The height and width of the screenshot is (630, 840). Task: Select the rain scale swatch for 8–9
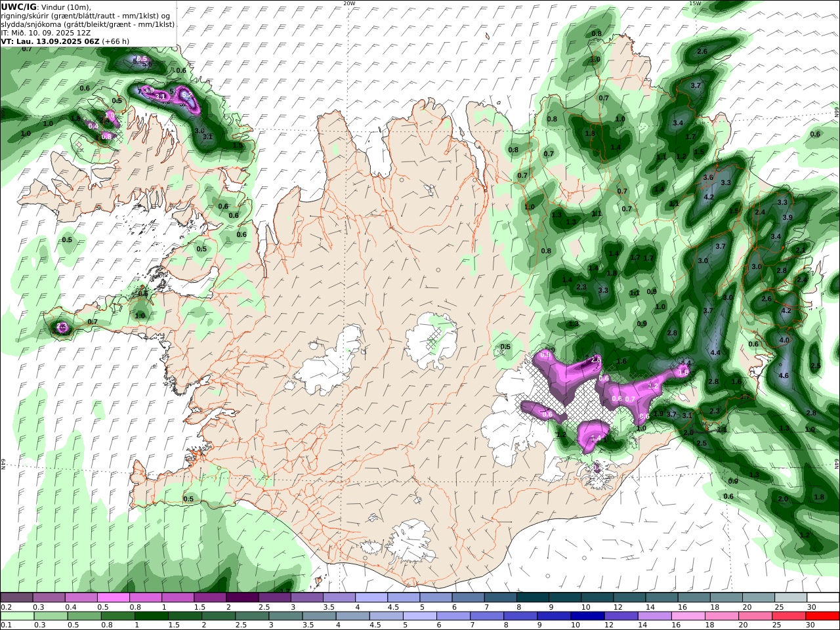click(520, 616)
